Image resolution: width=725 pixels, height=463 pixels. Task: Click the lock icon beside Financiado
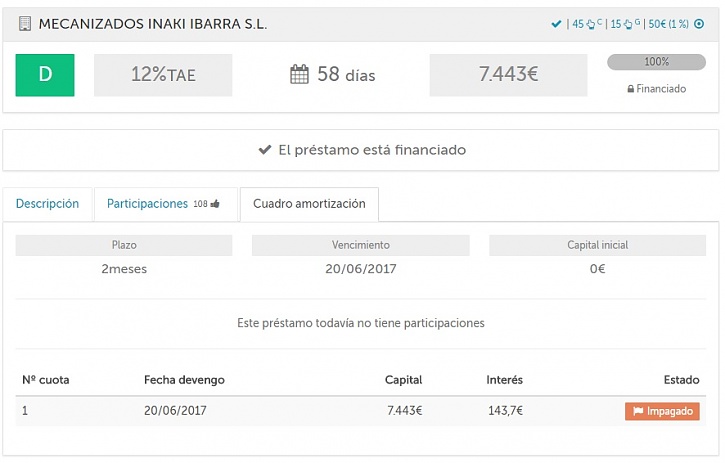[630, 89]
